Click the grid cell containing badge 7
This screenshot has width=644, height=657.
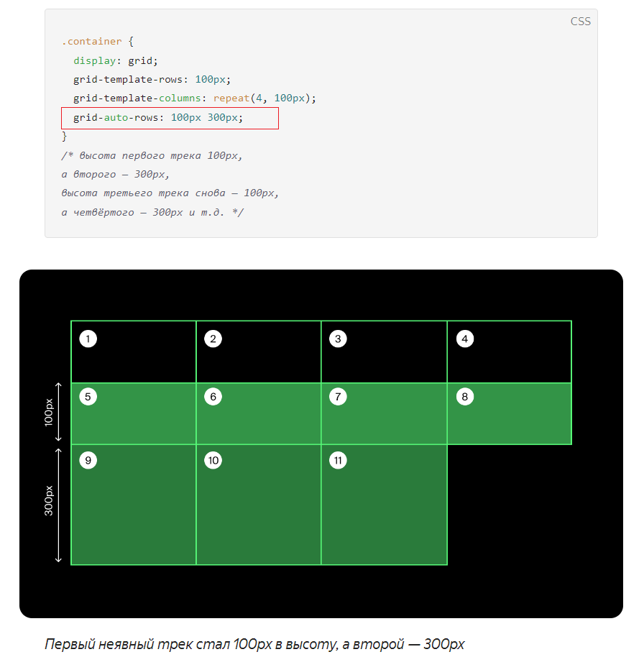pyautogui.click(x=384, y=413)
